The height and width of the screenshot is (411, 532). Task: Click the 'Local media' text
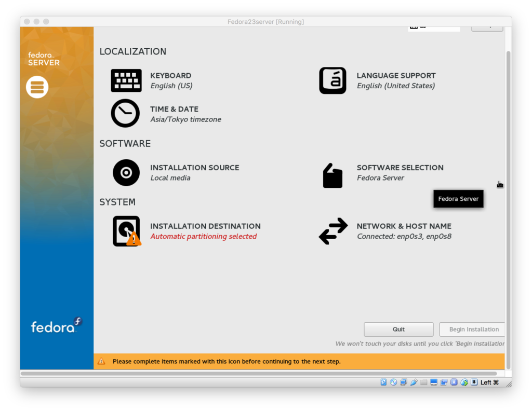[170, 178]
